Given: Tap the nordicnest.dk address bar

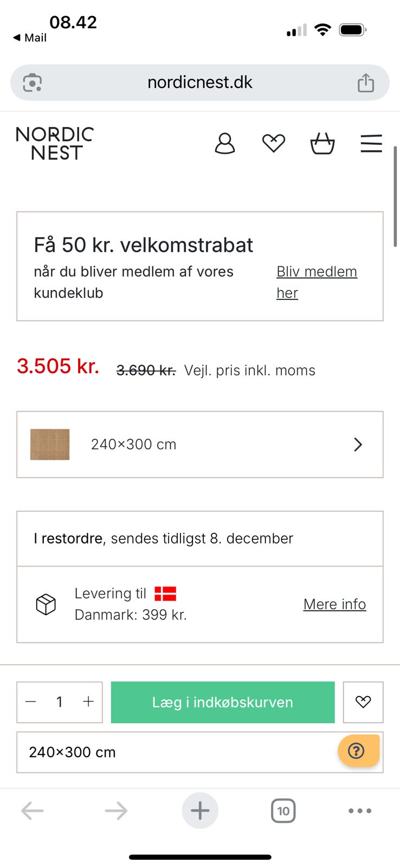Looking at the screenshot, I should coord(199,82).
